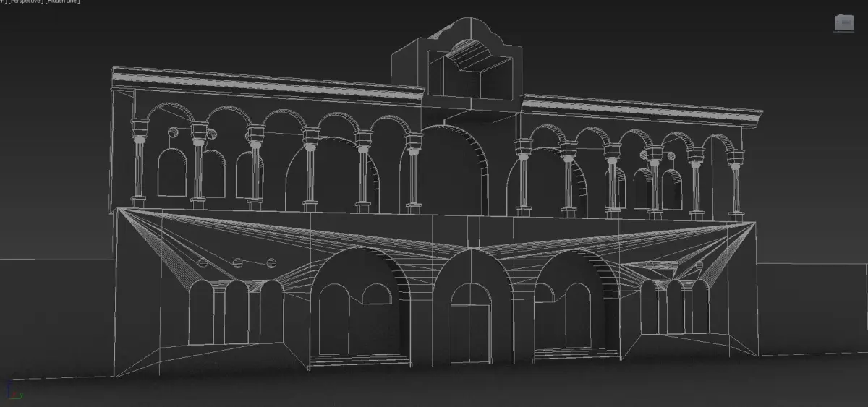Click the ViewCube in the viewport corner
The image size is (868, 407).
pos(843,22)
